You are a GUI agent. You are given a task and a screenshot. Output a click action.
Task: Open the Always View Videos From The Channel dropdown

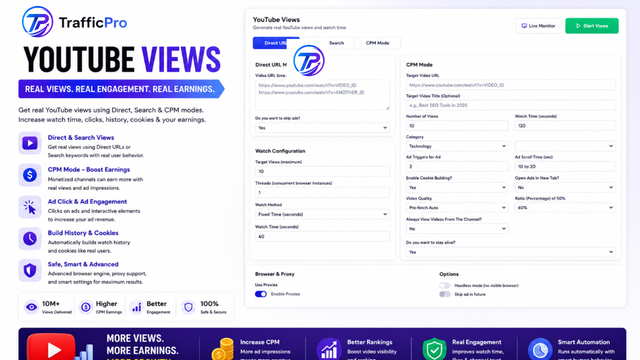point(457,229)
